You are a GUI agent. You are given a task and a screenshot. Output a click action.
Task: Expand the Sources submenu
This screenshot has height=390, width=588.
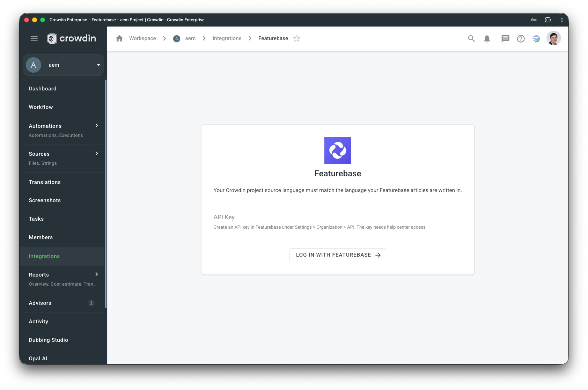(x=97, y=153)
